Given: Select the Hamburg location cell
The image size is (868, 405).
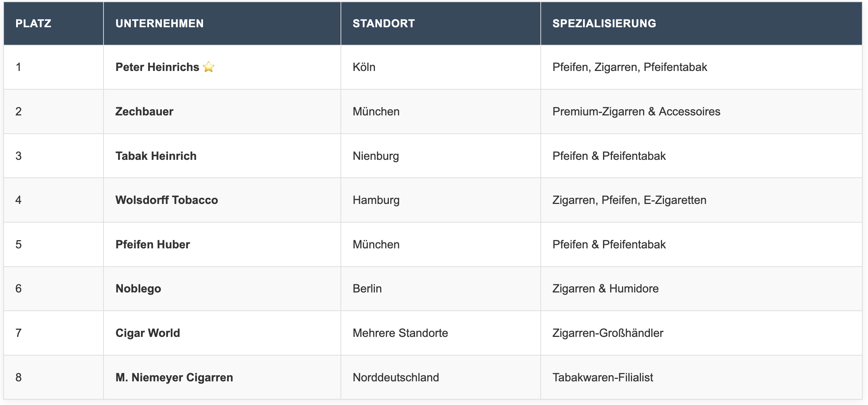Looking at the screenshot, I should click(x=376, y=200).
